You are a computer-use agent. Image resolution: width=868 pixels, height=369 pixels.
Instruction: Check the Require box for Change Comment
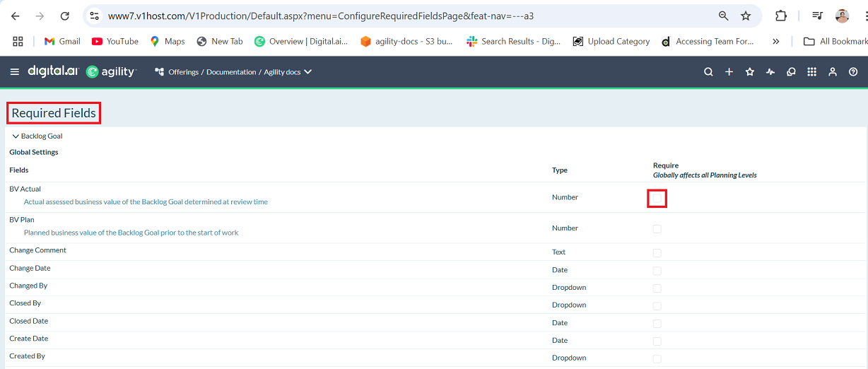coord(657,253)
